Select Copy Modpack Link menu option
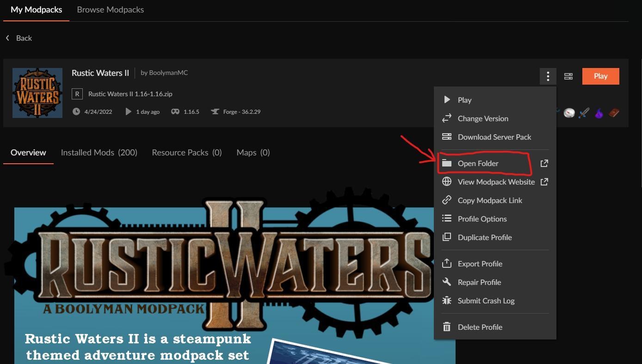Screen dimensions: 642x364 click(489, 200)
